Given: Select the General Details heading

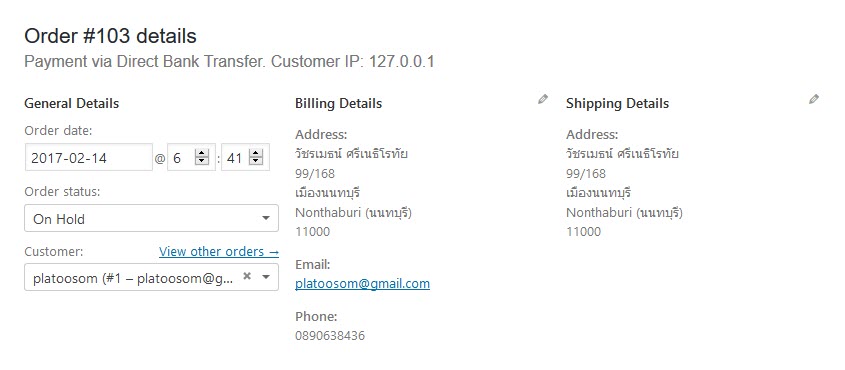Looking at the screenshot, I should click(72, 103).
